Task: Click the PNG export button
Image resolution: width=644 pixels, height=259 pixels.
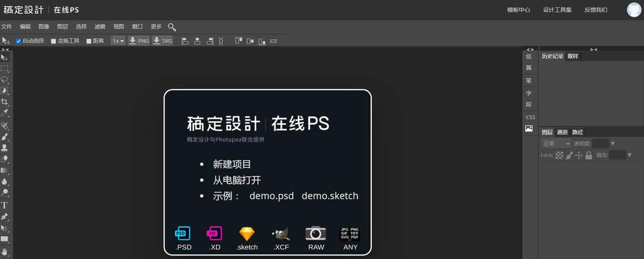Action: (x=139, y=41)
